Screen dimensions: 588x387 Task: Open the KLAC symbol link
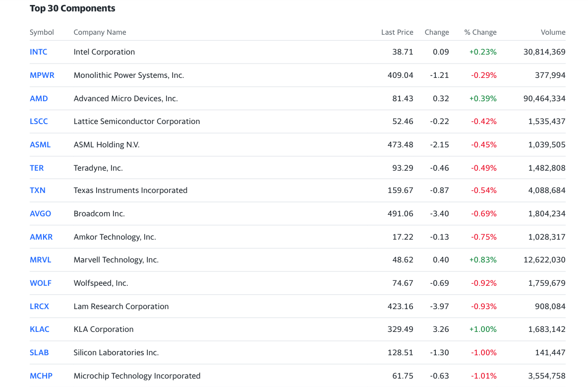(39, 329)
